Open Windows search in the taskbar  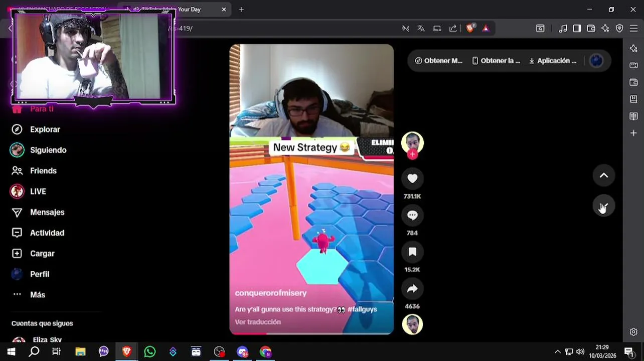coord(34,351)
